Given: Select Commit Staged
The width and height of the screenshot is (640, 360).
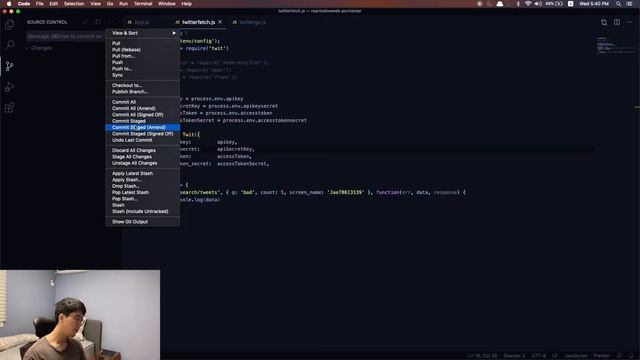Looking at the screenshot, I should [x=142, y=121].
